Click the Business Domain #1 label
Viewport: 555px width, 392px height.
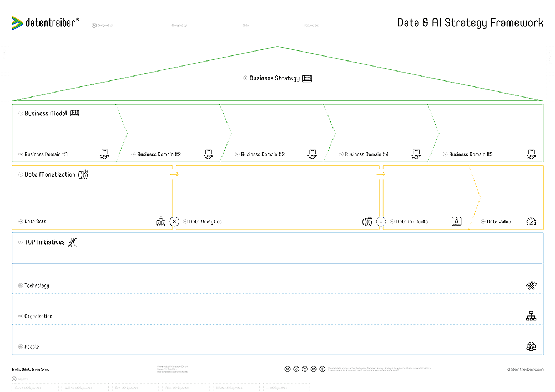pos(46,155)
